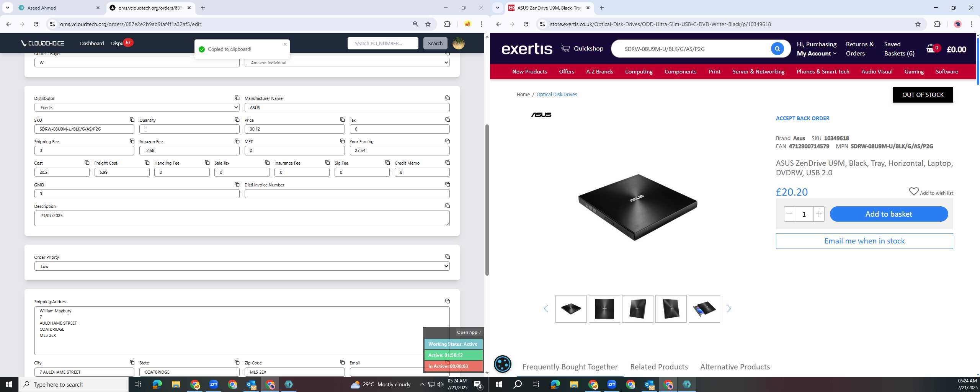The width and height of the screenshot is (980, 392).
Task: Copy the GMD field value
Action: [237, 185]
